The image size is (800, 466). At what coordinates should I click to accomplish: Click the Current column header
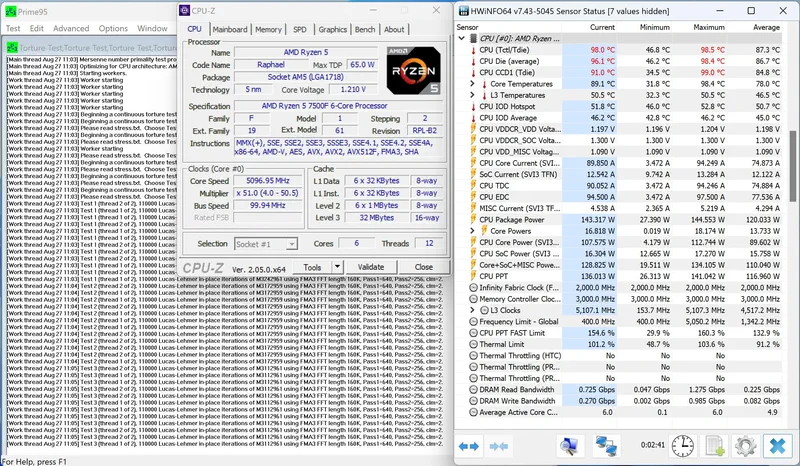(602, 27)
